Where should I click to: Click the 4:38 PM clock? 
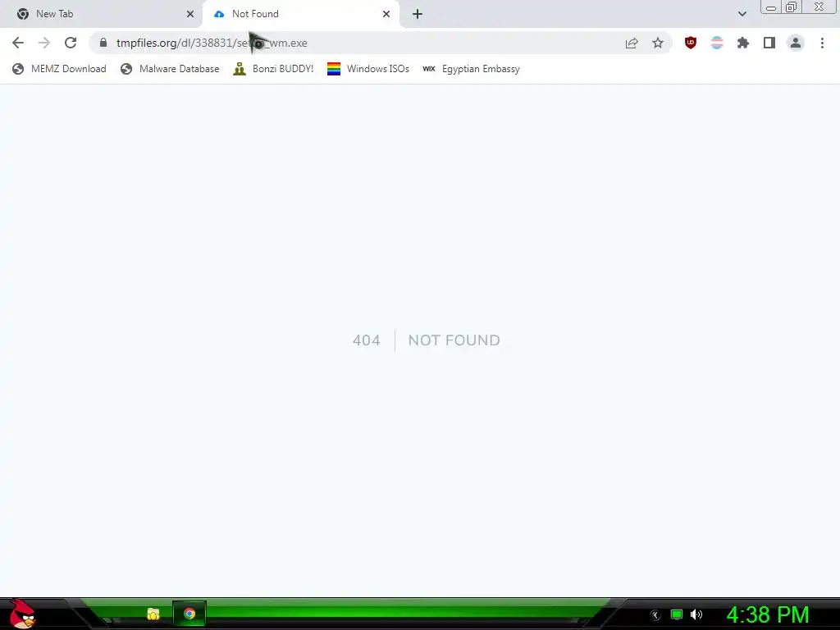768,614
